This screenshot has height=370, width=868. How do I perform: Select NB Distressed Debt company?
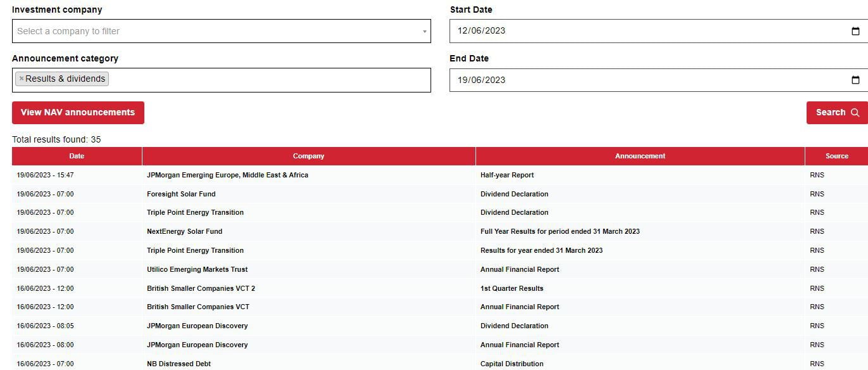pyautogui.click(x=179, y=364)
